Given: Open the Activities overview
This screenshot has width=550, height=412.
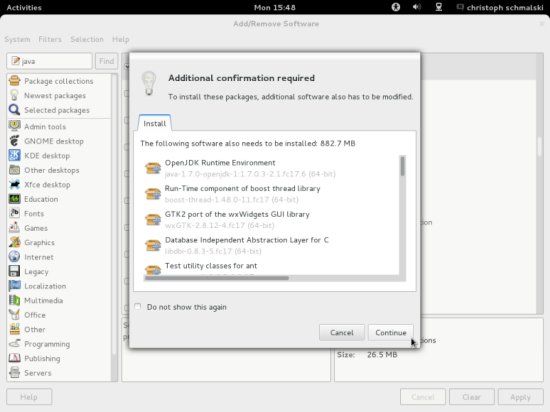Looking at the screenshot, I should (24, 7).
